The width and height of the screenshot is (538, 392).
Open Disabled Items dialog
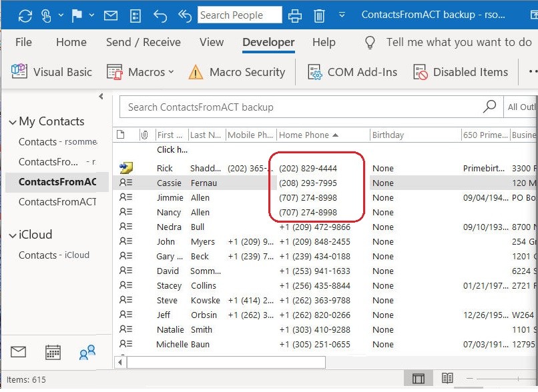point(461,72)
